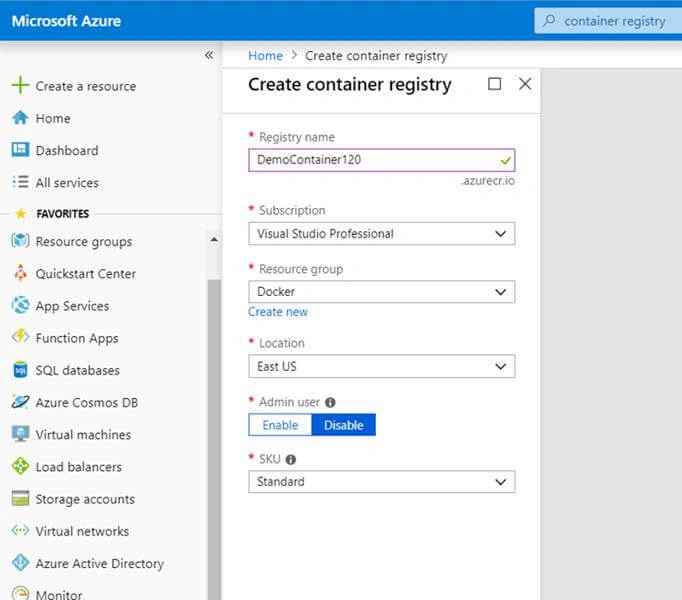Click the Favorites star icon
Viewport: 682px width, 600px height.
[20, 214]
